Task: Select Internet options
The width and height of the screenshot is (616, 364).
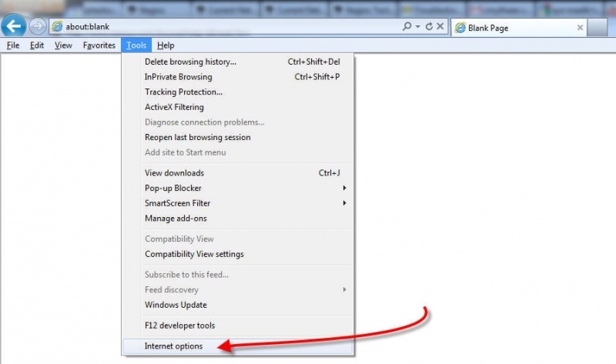Action: [237, 346]
